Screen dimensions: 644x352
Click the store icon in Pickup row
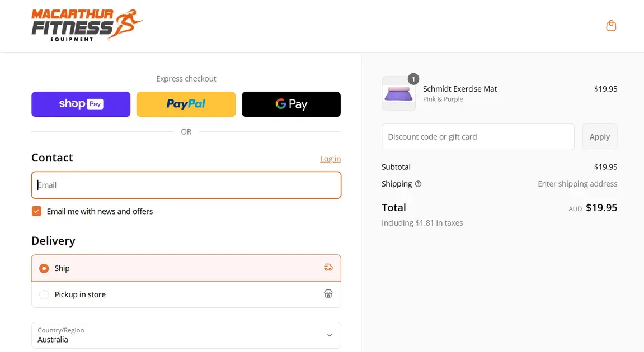coord(328,294)
